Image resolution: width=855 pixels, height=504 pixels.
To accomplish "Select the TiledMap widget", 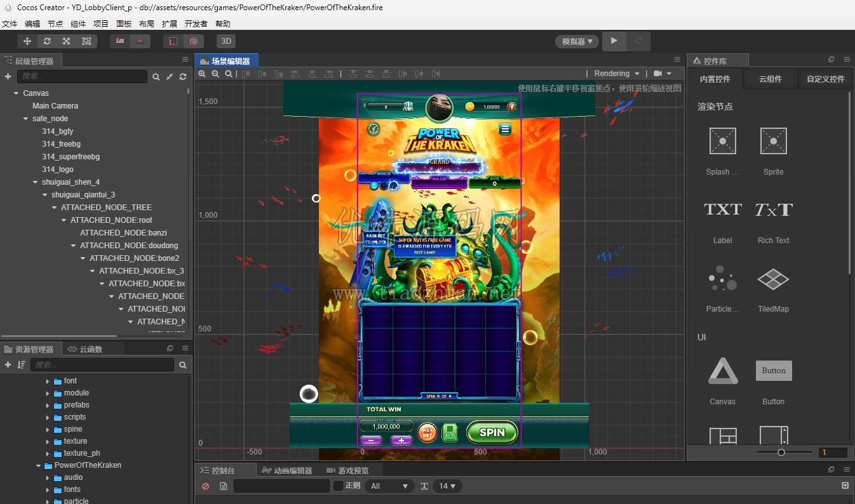I will pyautogui.click(x=773, y=288).
